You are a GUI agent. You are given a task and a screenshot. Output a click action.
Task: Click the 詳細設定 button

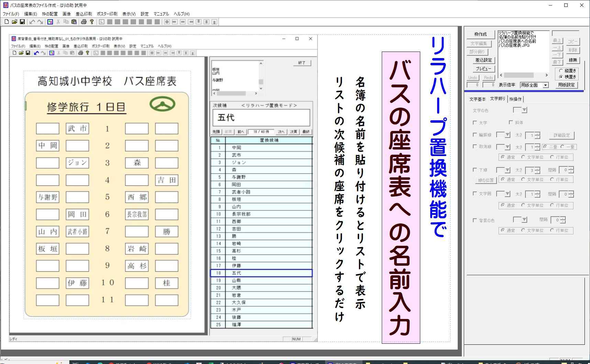pyautogui.click(x=562, y=135)
